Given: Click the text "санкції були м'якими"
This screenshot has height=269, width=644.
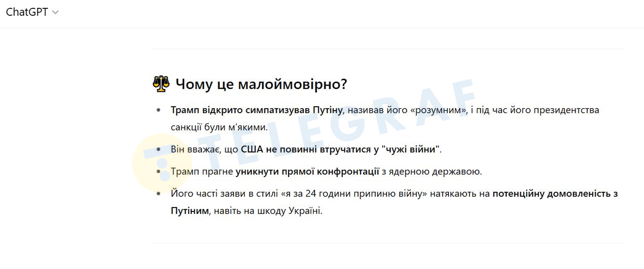Looking at the screenshot, I should (x=219, y=127).
